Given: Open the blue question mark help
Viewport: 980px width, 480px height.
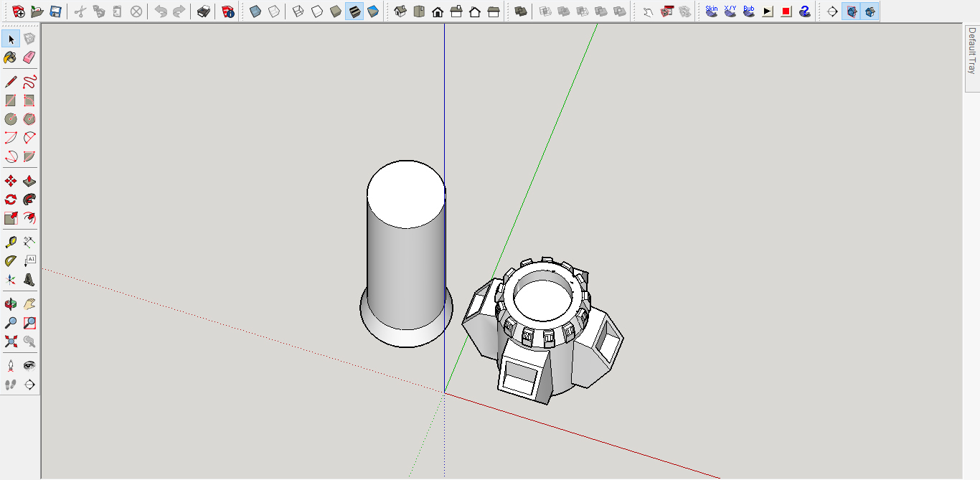Looking at the screenshot, I should point(805,11).
